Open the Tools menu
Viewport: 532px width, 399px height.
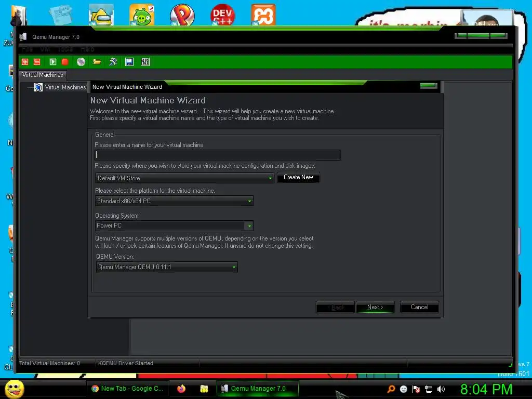(65, 49)
